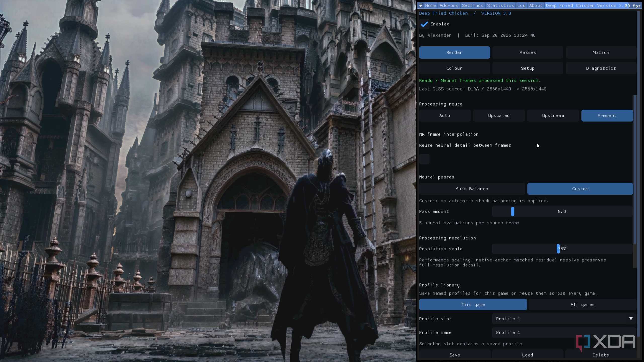The width and height of the screenshot is (644, 362).
Task: Select the Upscaled processing route
Action: (499, 116)
